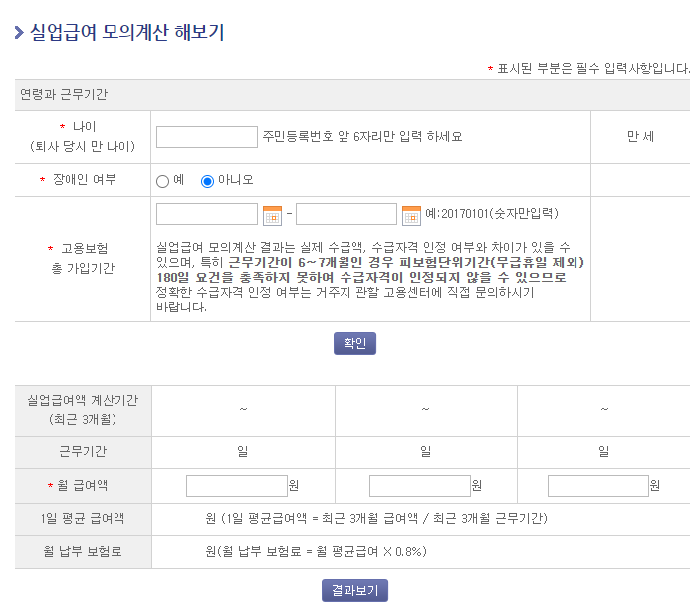Screen dimensions: 690x616
Task: Open the end date calendar picker icon
Action: click(411, 215)
